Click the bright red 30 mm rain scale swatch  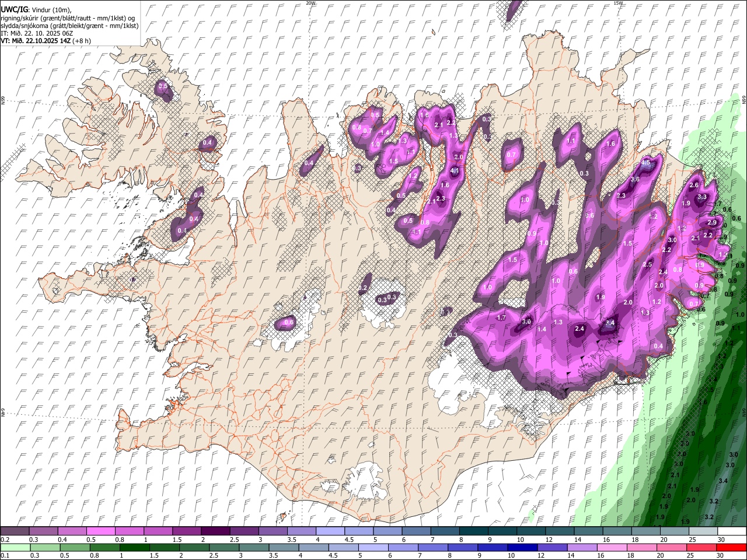(x=731, y=548)
